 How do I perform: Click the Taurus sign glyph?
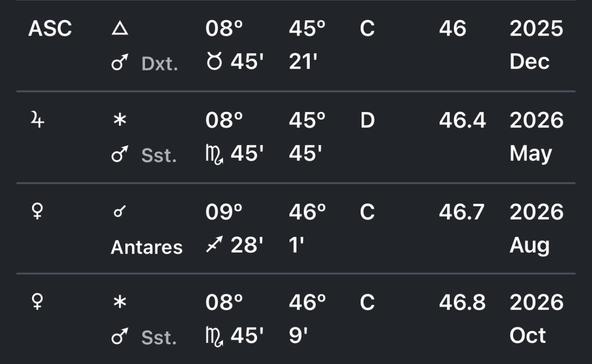coord(215,63)
